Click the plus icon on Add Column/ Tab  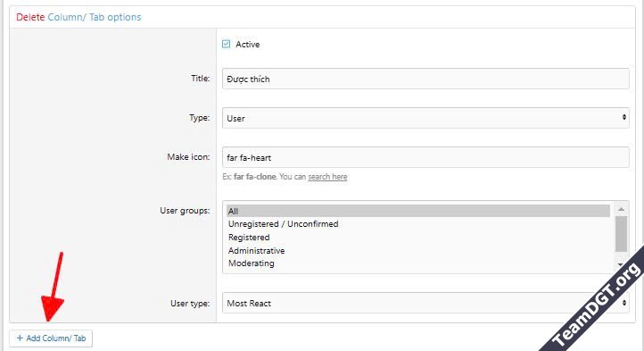20,338
